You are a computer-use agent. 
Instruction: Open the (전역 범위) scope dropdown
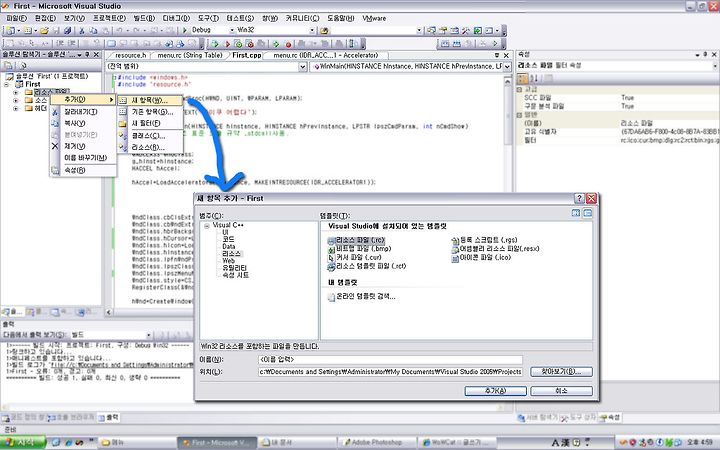[302, 67]
